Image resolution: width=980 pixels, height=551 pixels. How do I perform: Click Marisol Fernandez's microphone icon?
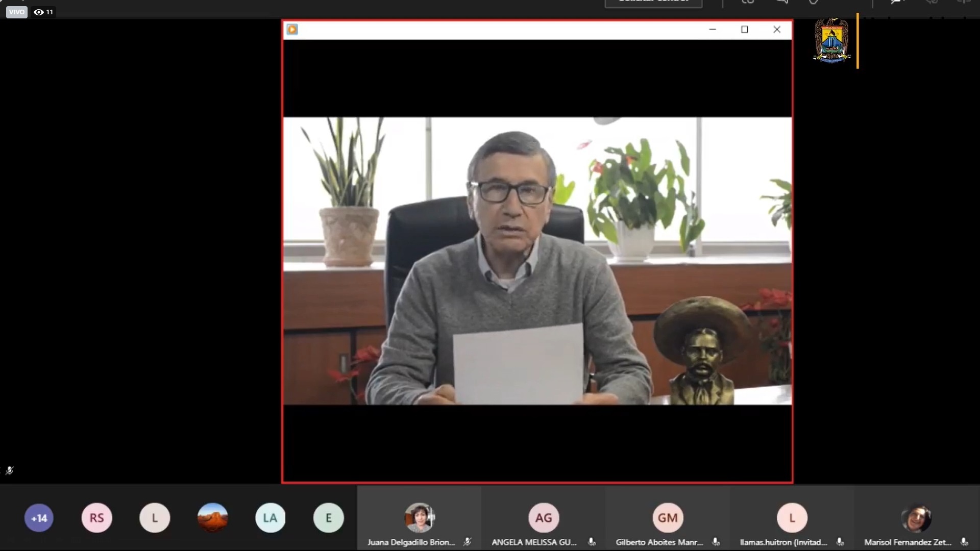964,542
